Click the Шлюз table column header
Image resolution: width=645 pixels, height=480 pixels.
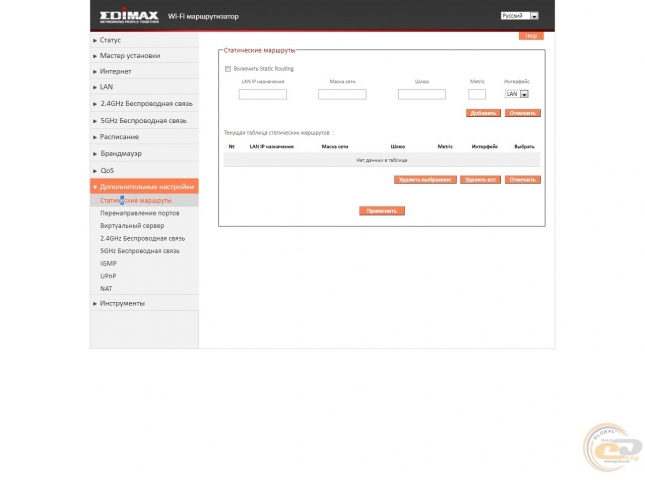(x=398, y=147)
